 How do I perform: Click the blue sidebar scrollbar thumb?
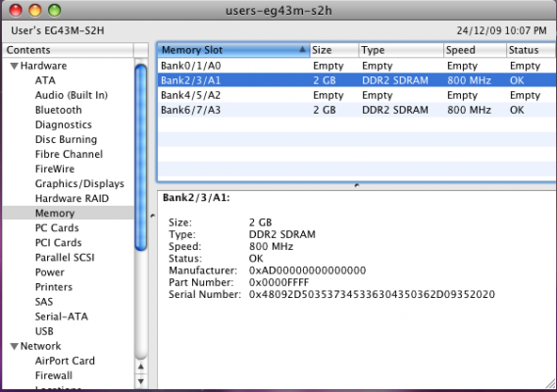(141, 158)
